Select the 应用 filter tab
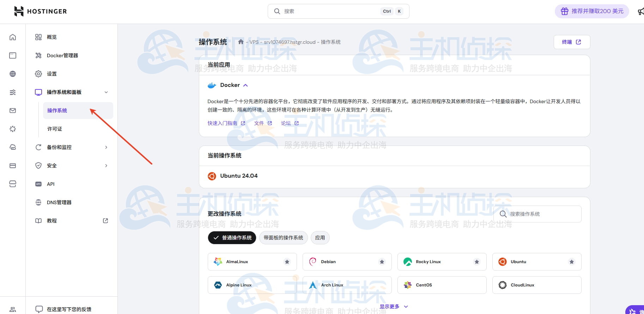 pos(320,238)
